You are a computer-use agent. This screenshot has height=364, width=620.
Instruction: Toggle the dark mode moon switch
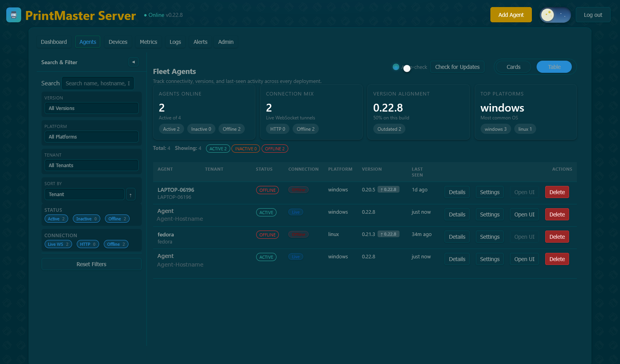(x=555, y=15)
